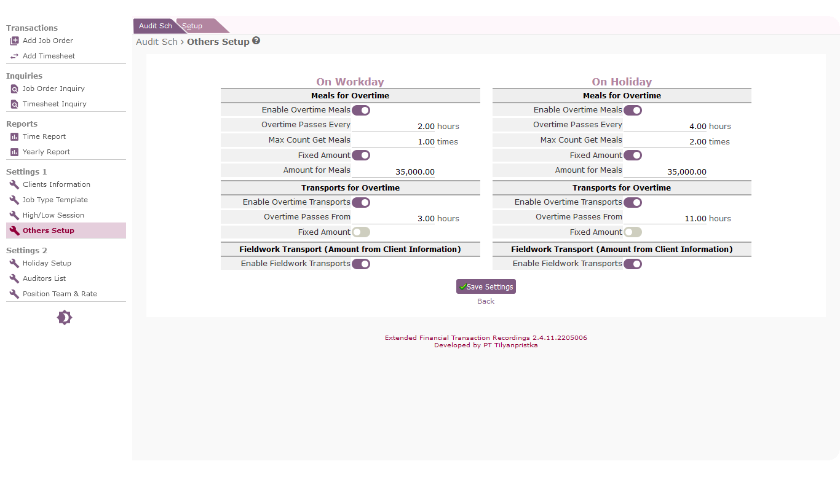Toggle holiday Enable Fieldwork Transports switch

(633, 264)
